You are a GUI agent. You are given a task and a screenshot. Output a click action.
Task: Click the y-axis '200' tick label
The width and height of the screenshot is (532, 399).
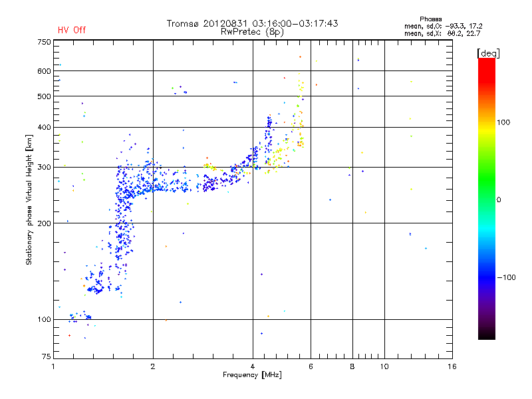(44, 223)
